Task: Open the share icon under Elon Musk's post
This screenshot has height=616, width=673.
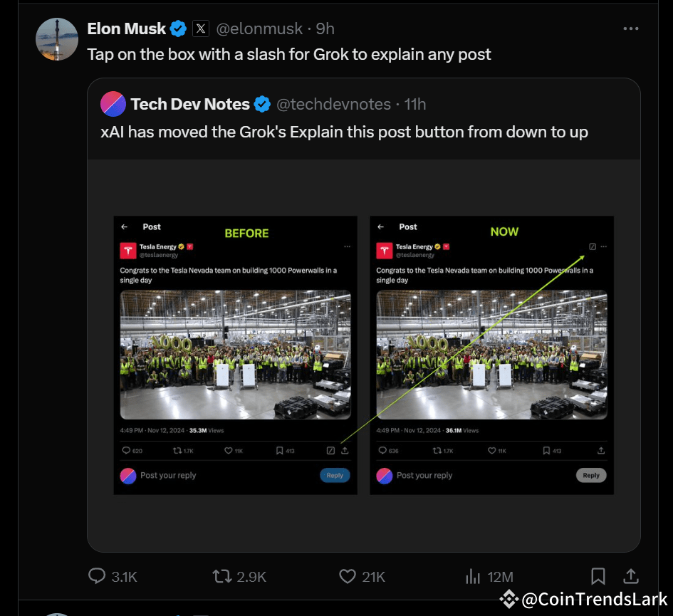Action: click(x=631, y=576)
